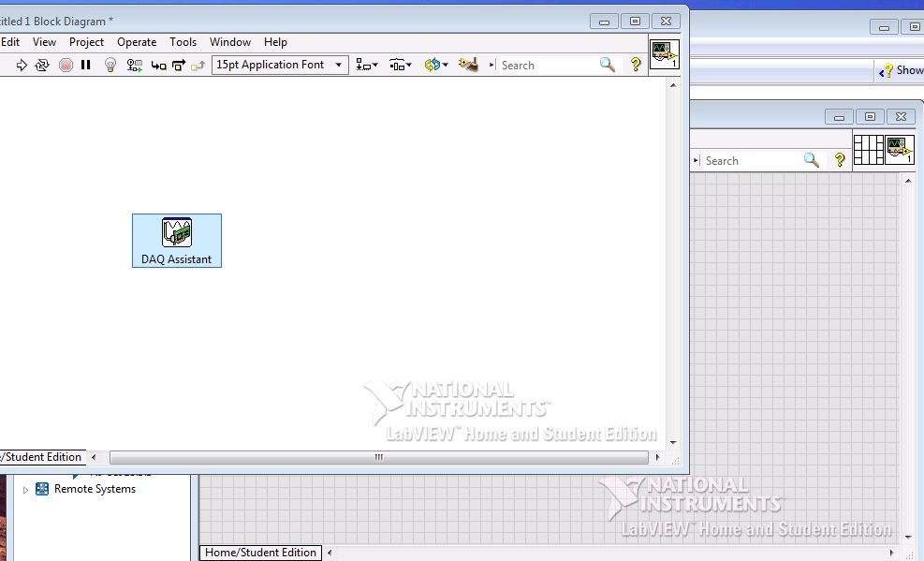Click the Step Into toolbar icon

click(158, 66)
